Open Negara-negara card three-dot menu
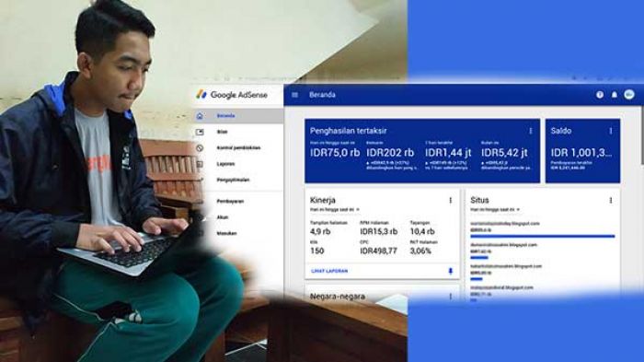 [x=451, y=297]
